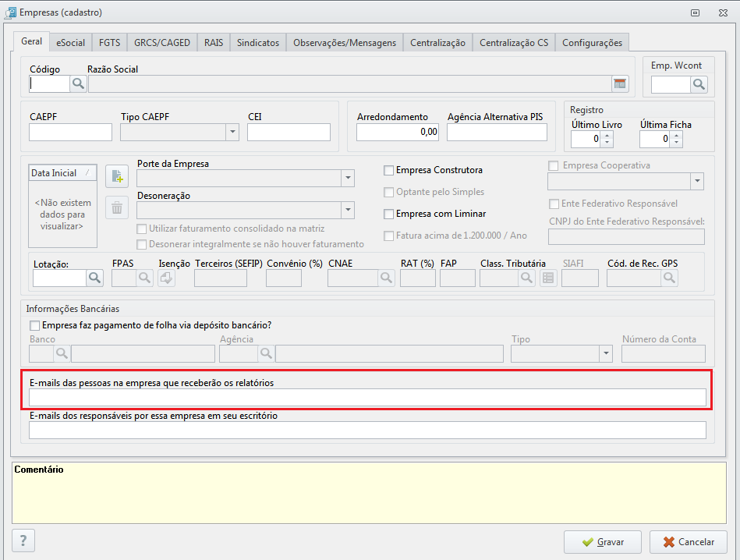Increase the Último Livro value
Screen dimensions: 740x560
[607, 135]
